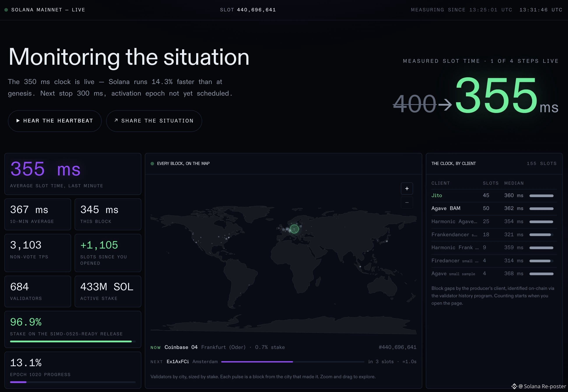Select the Harmonic Frank client row
Screen dimensions: 568x392
494,248
